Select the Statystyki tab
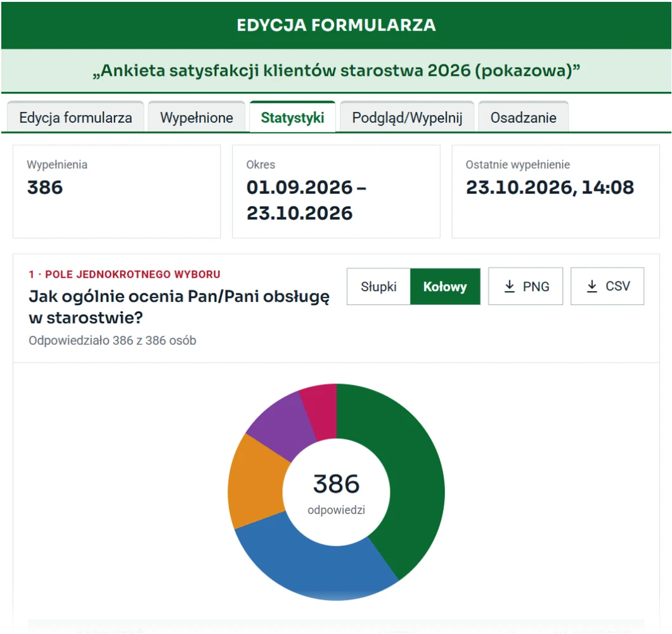Image resolution: width=672 pixels, height=634 pixels. click(292, 117)
